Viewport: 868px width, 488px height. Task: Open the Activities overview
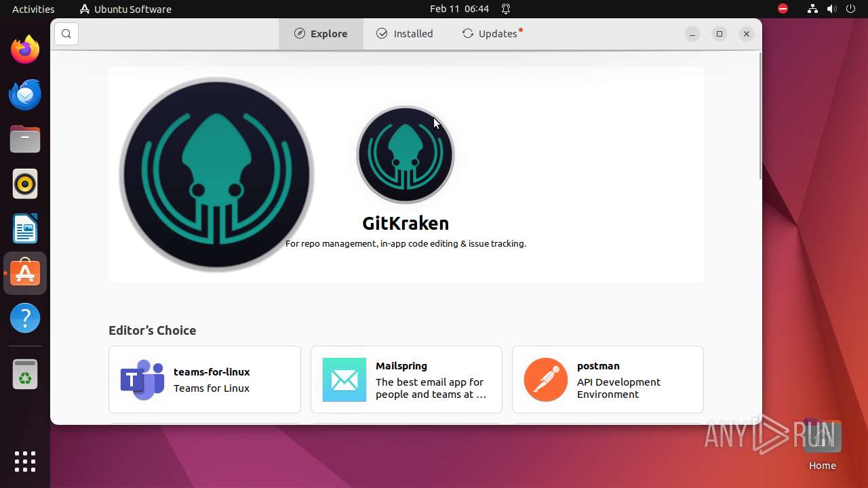click(x=33, y=9)
